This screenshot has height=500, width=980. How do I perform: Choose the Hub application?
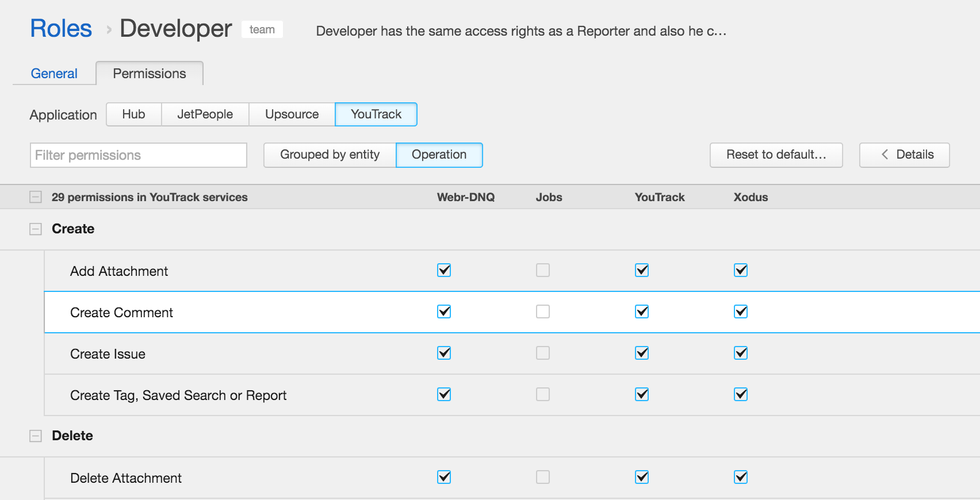click(x=134, y=114)
